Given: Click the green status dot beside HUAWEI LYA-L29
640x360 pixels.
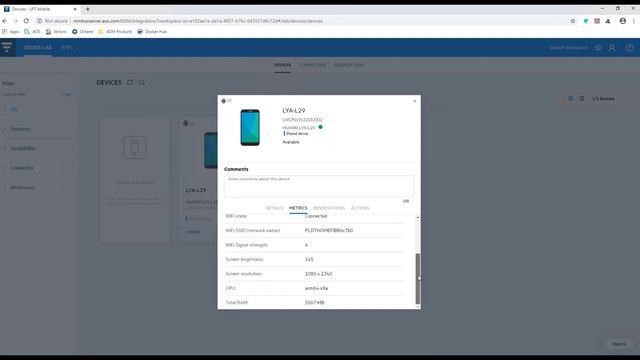Looking at the screenshot, I should (x=320, y=127).
